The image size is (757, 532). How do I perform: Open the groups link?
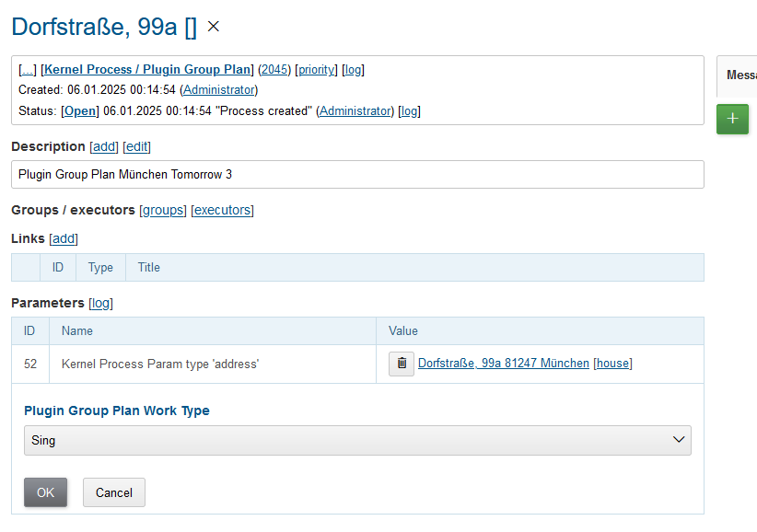(x=163, y=210)
